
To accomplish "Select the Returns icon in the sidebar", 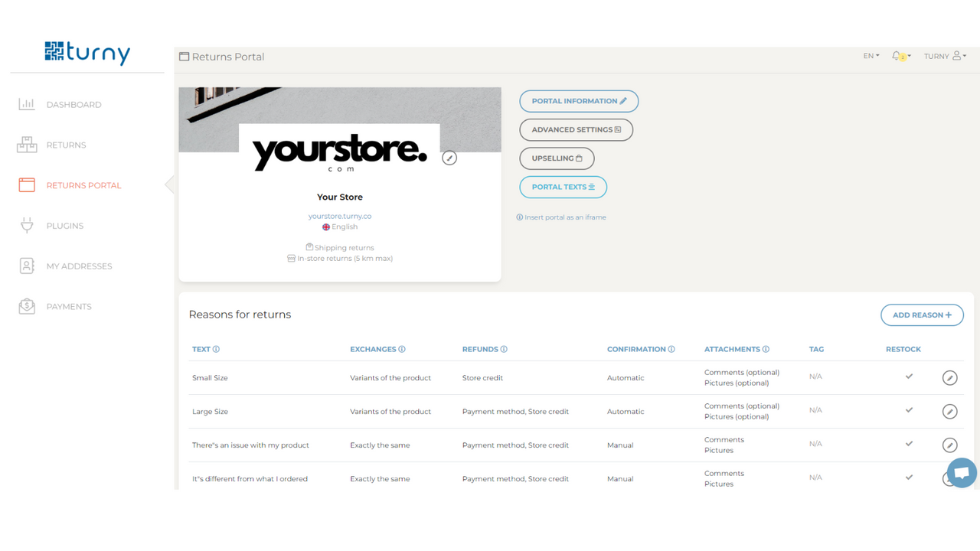I will (x=27, y=145).
